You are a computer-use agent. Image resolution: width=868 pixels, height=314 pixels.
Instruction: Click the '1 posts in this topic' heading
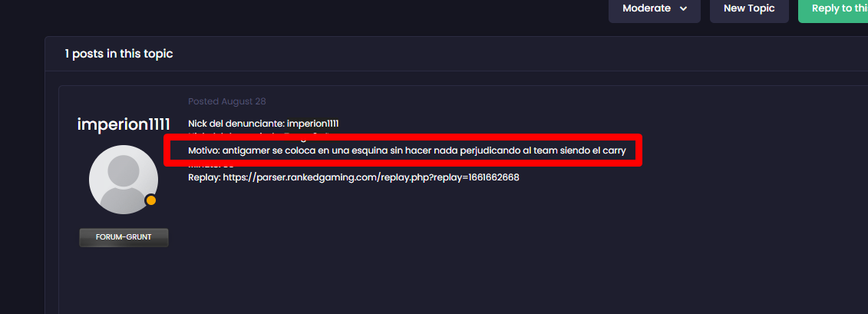point(118,54)
